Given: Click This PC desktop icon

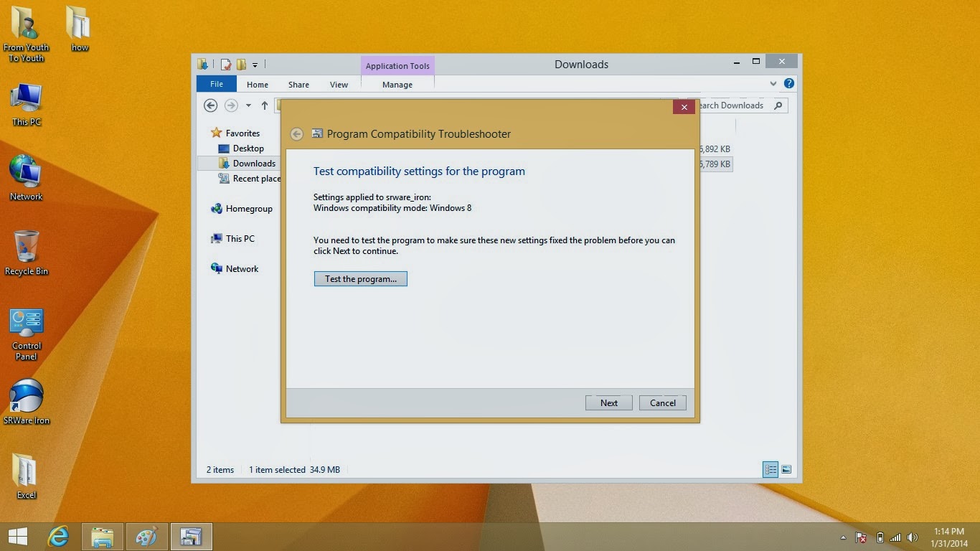Looking at the screenshot, I should (27, 105).
